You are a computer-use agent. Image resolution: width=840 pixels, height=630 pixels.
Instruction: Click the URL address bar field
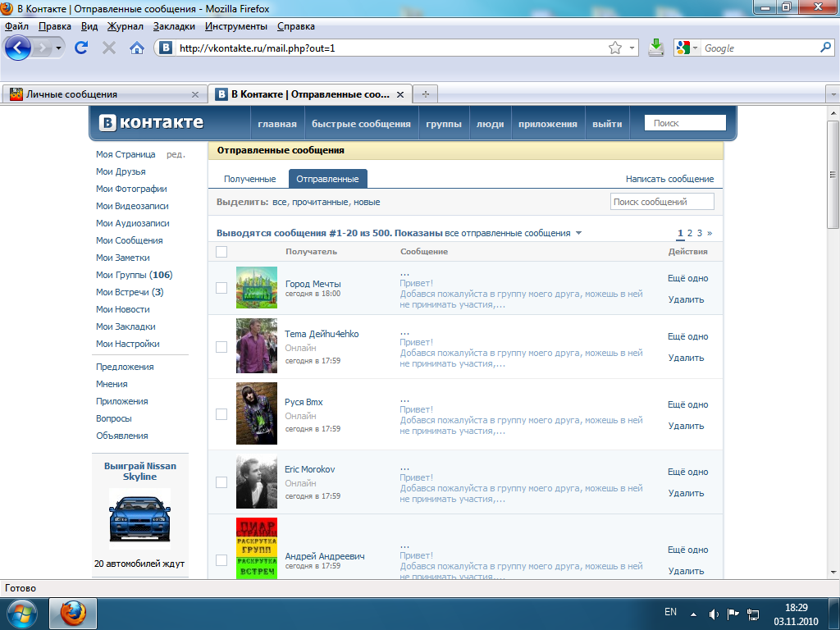click(390, 48)
